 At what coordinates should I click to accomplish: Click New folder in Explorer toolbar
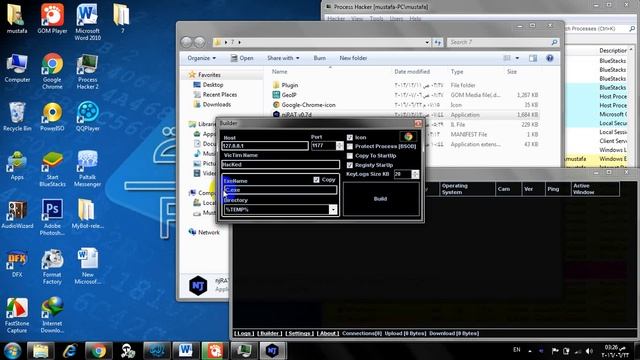[353, 58]
